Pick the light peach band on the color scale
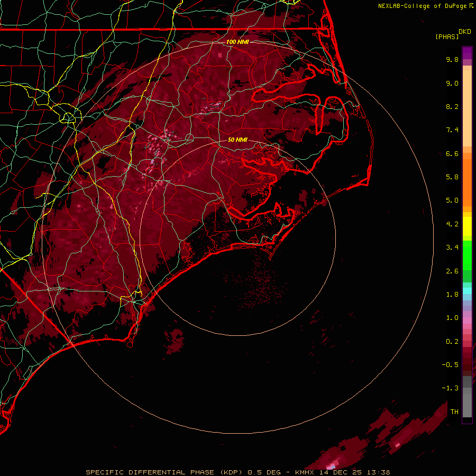 467,108
